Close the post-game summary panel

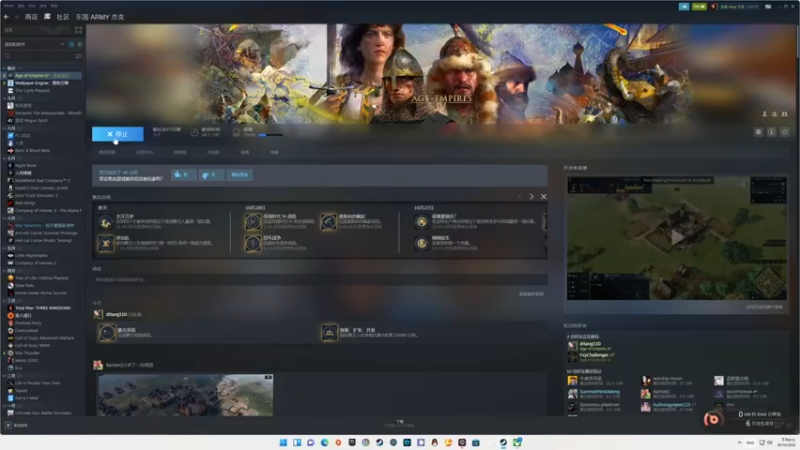pyautogui.click(x=543, y=196)
